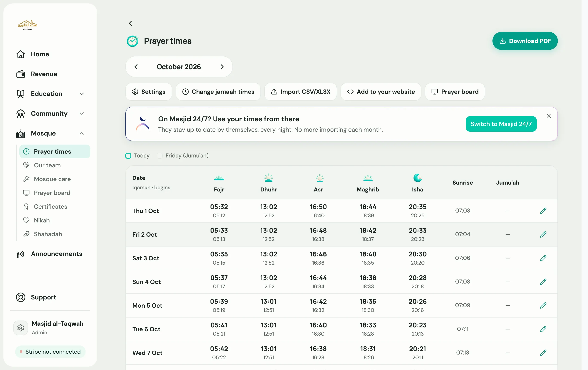Edit prayer times for Wed 7 Oct

[x=543, y=353]
